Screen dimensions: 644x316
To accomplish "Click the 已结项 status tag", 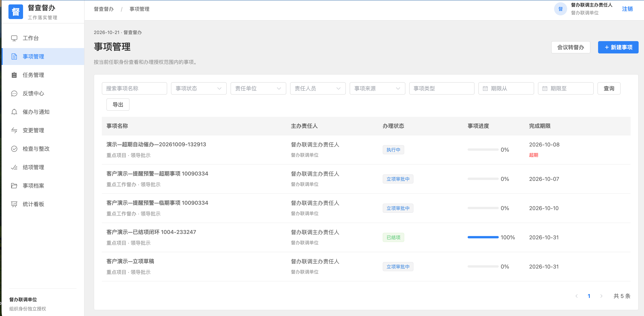I will 393,237.
